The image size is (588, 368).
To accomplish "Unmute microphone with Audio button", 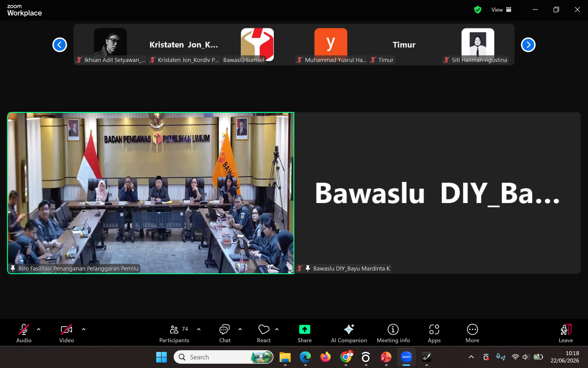I will (24, 333).
